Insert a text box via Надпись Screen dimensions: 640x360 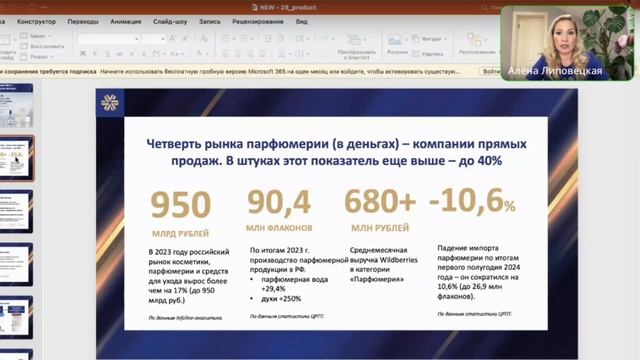tap(428, 53)
